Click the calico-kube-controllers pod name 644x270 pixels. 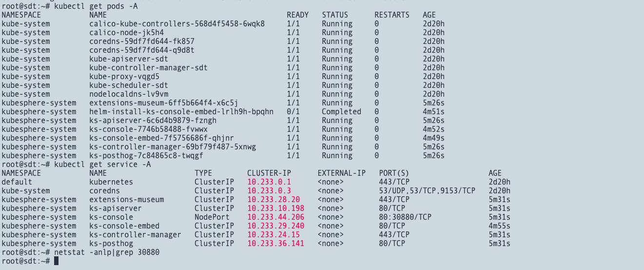coord(177,24)
